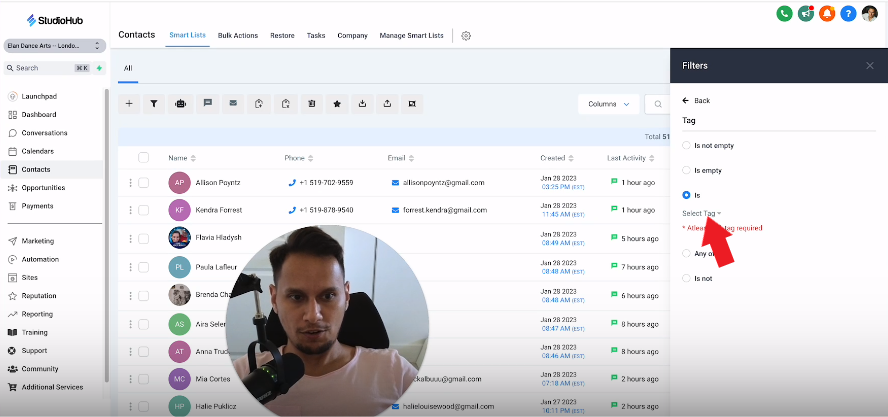
Task: Open Launchpad in the sidebar
Action: click(x=39, y=96)
